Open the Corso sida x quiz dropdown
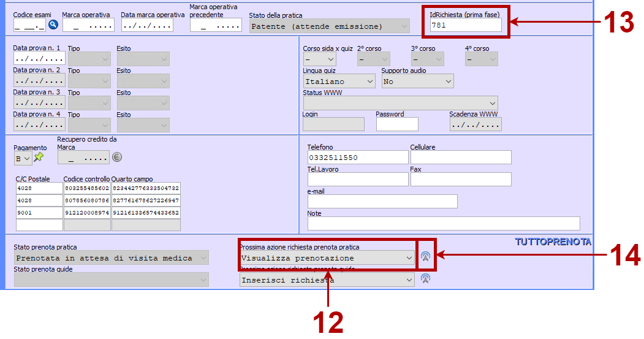Screen dimensions: 644x339 point(319,59)
